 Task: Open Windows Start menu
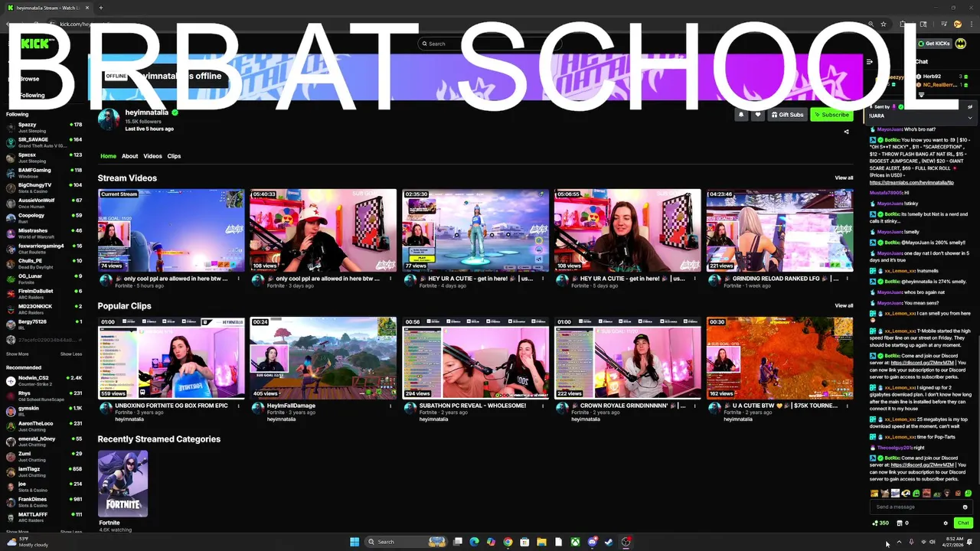(354, 542)
